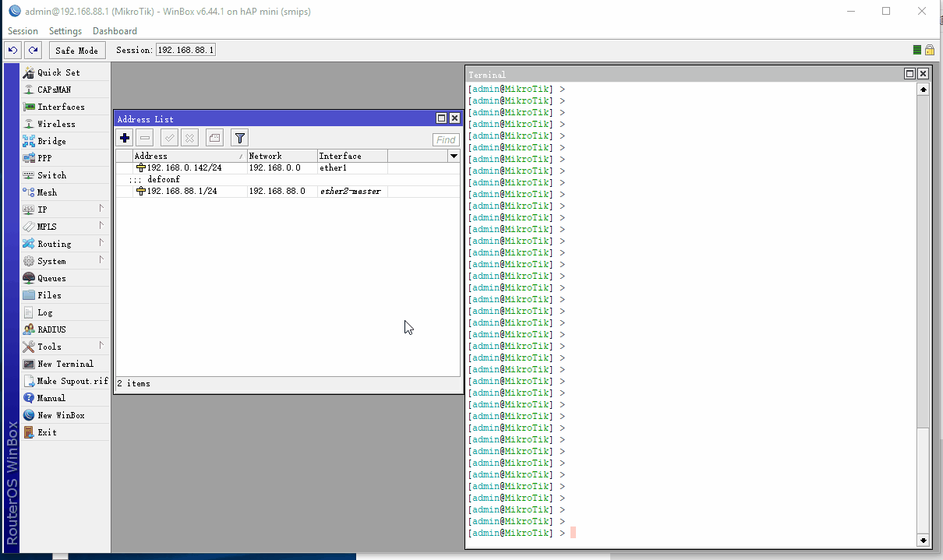Open the Dashboard menu
943x560 pixels.
pos(115,30)
